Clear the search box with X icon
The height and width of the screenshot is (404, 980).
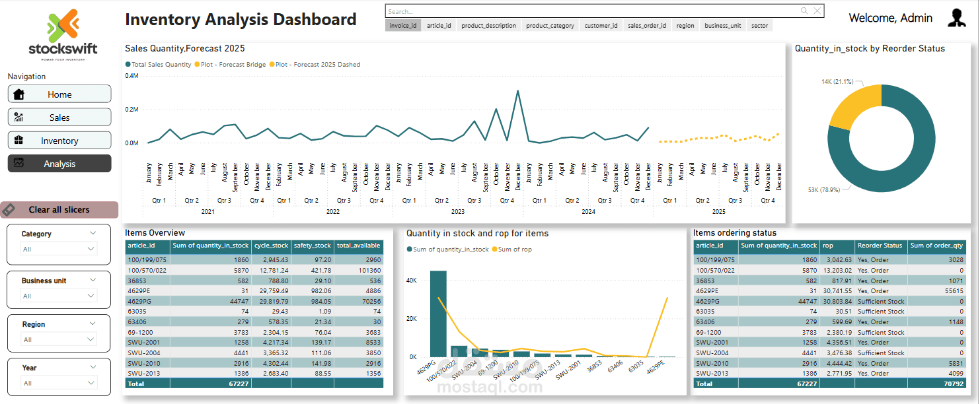(x=817, y=11)
